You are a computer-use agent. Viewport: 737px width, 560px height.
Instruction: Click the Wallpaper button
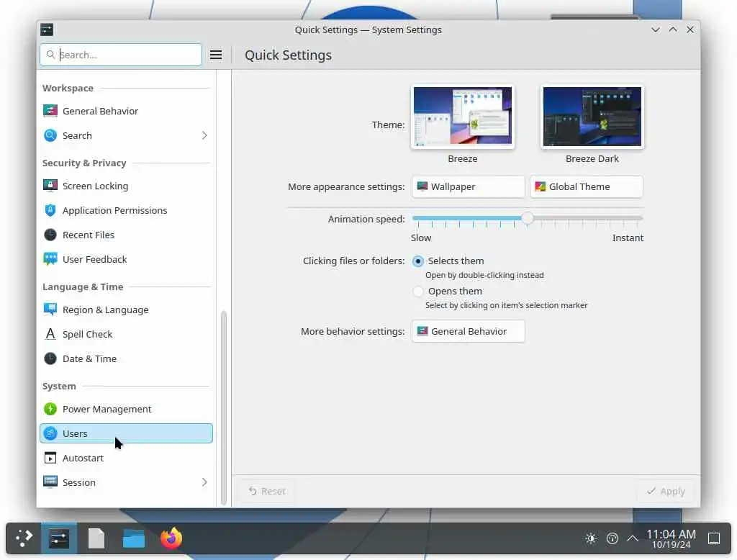point(468,186)
